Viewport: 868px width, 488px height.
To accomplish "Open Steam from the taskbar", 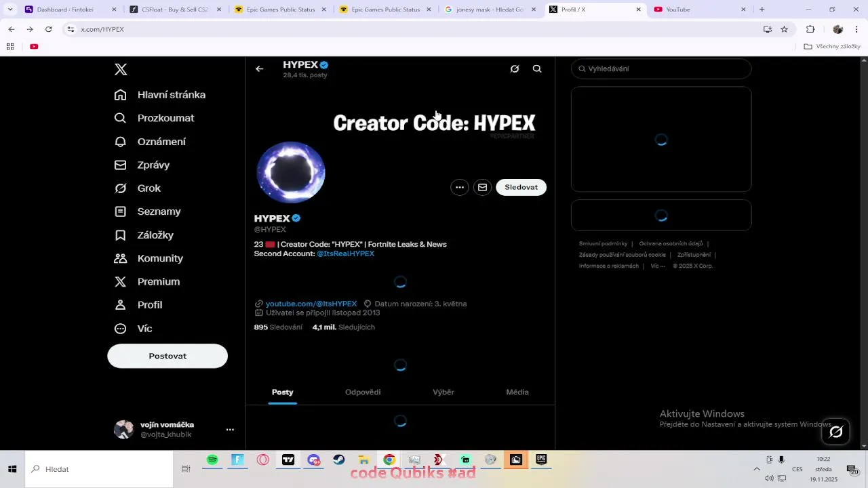I will (338, 460).
